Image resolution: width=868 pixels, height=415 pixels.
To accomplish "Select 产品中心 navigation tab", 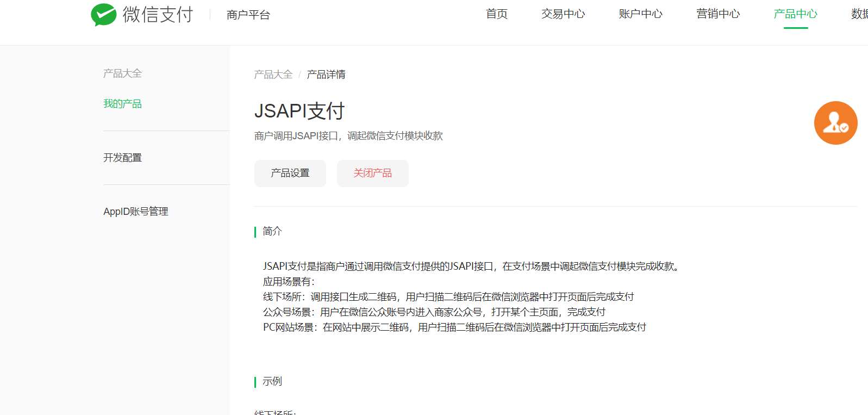I will click(x=795, y=14).
